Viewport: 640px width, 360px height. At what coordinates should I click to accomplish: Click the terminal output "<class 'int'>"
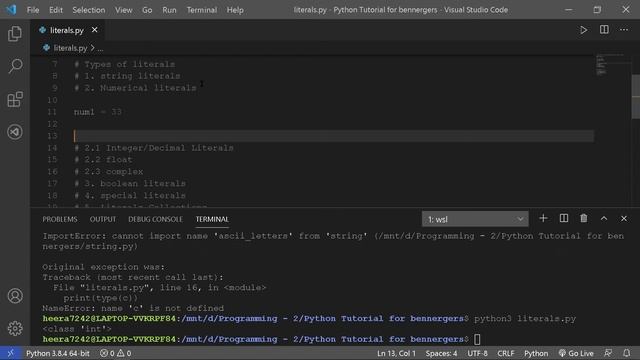[77, 329]
